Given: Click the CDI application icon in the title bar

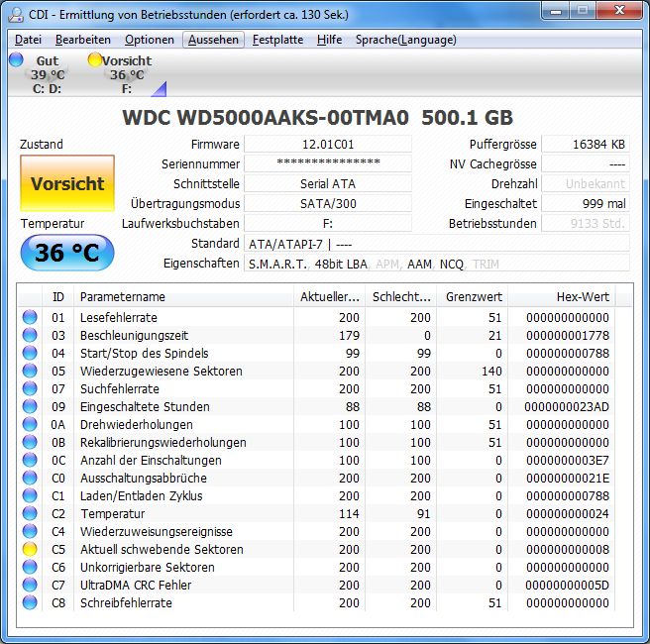Looking at the screenshot, I should pos(17,15).
